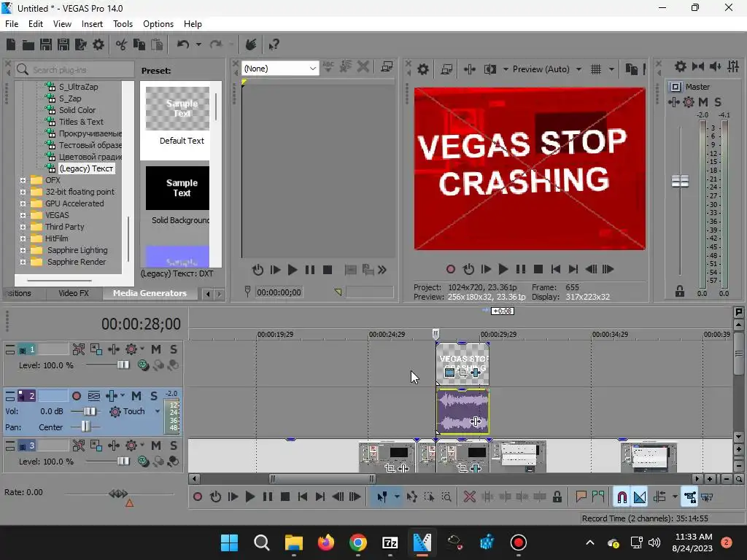747x560 pixels.
Task: Click the Search plug-ins field
Action: pyautogui.click(x=74, y=70)
